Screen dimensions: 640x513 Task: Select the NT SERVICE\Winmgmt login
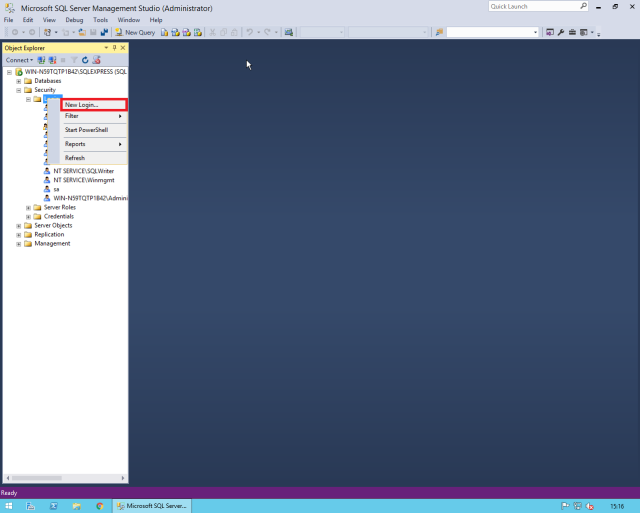(84, 180)
